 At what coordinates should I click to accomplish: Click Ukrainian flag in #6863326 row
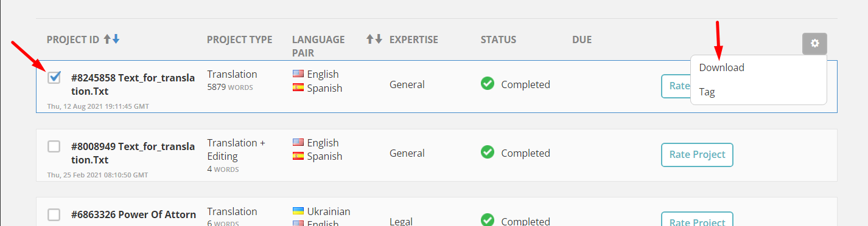(298, 211)
